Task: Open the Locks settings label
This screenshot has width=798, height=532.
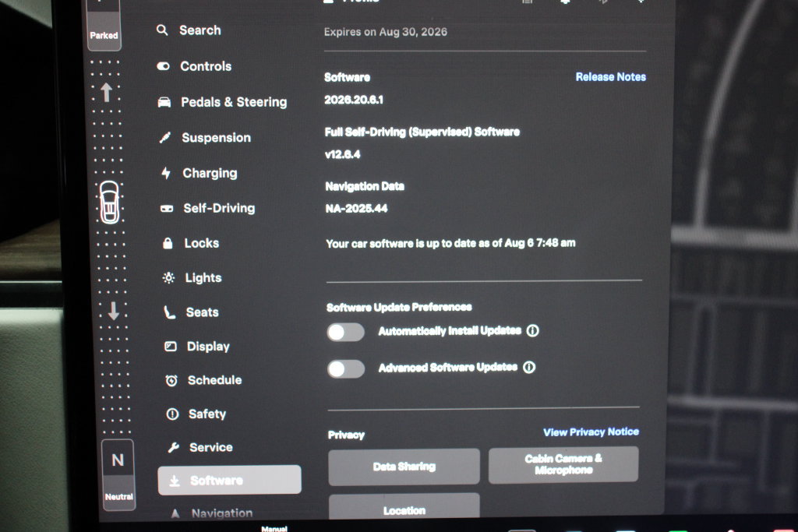Action: coord(202,244)
